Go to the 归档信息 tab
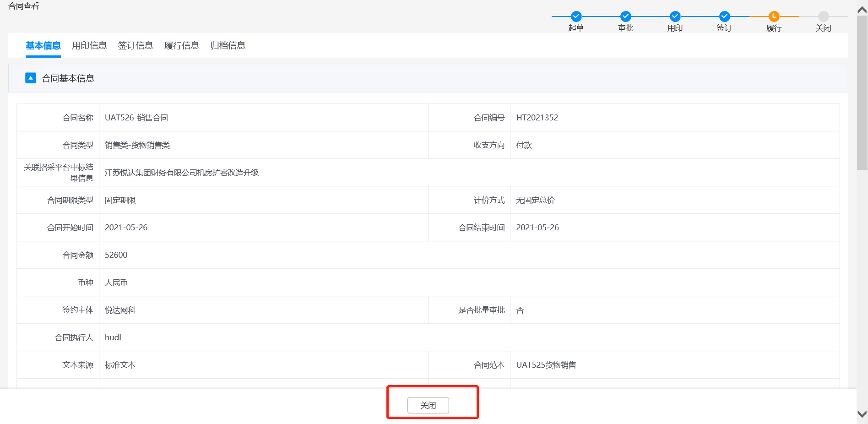 (x=228, y=45)
